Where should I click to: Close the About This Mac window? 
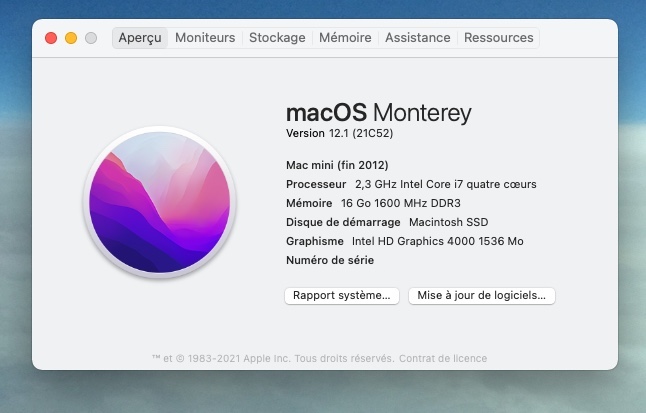tap(51, 38)
